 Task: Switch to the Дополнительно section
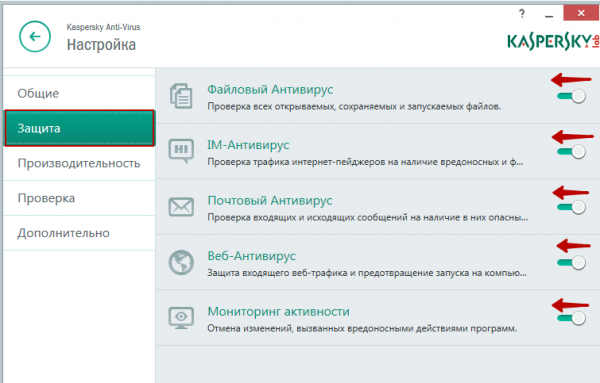(x=79, y=233)
